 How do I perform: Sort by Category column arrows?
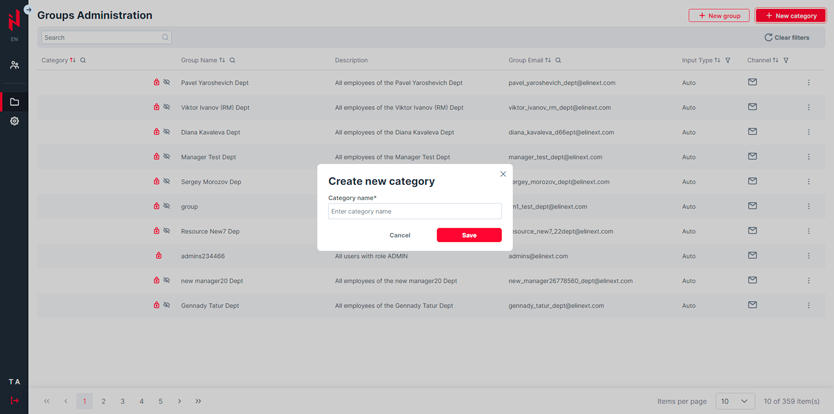73,61
